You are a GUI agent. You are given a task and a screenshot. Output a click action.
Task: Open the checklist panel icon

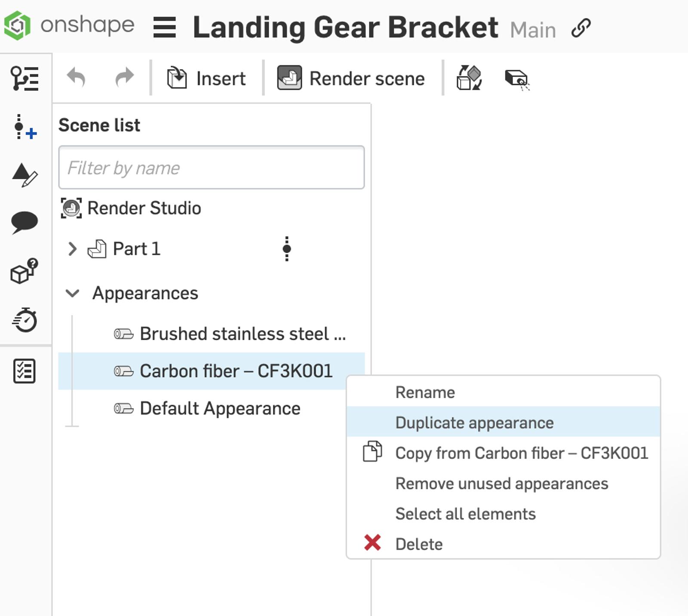pyautogui.click(x=25, y=371)
